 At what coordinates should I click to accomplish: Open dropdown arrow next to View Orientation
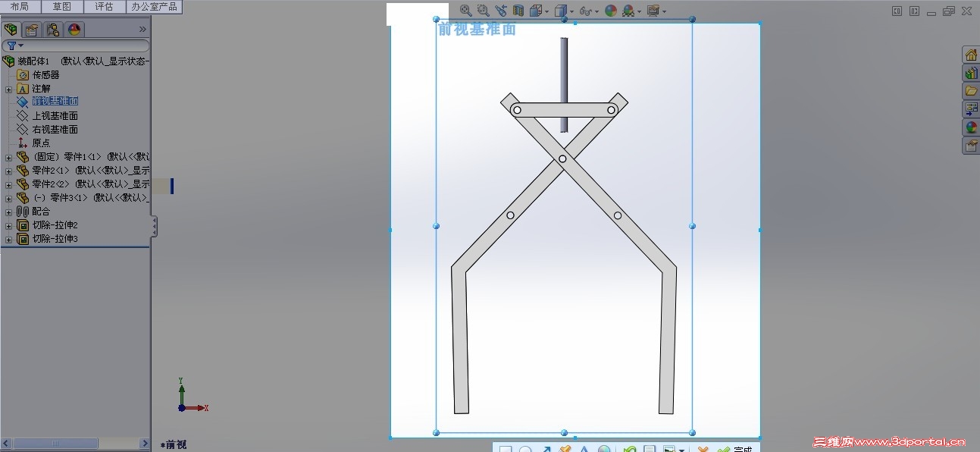(x=547, y=11)
